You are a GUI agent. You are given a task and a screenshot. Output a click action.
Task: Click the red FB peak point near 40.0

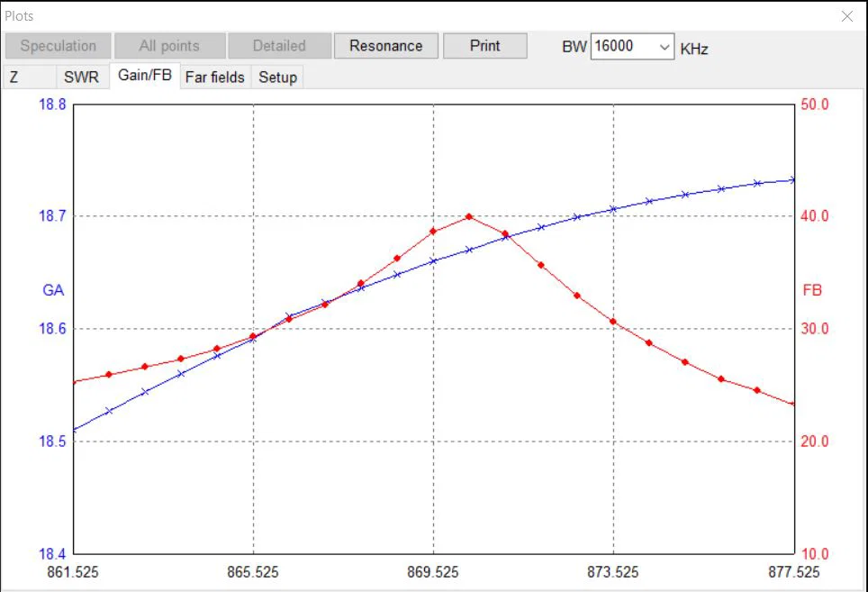[469, 216]
